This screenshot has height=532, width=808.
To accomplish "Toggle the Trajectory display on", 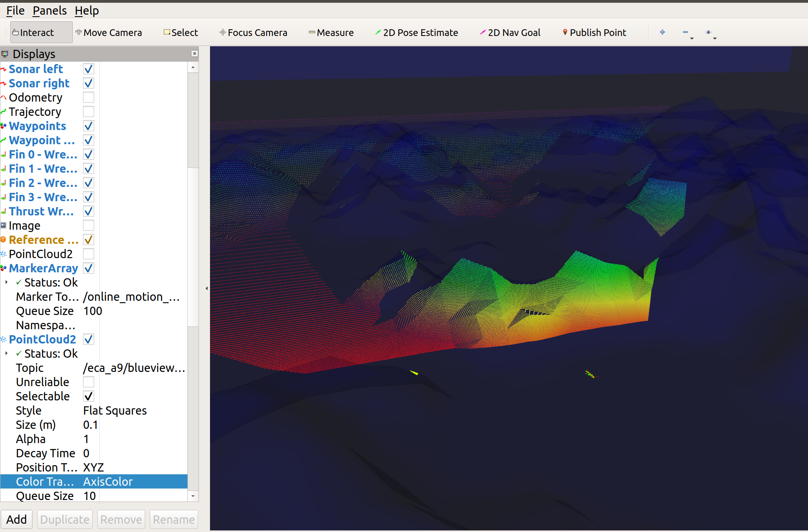I will 88,111.
